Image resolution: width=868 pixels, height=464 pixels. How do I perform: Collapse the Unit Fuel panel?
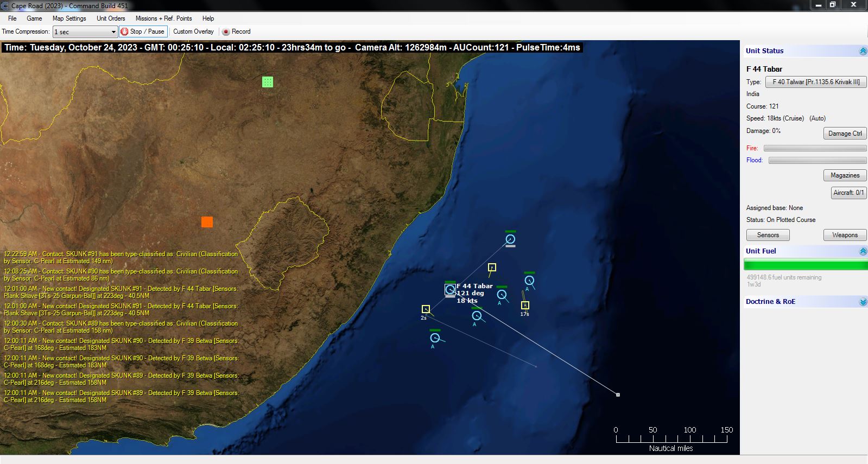click(863, 251)
